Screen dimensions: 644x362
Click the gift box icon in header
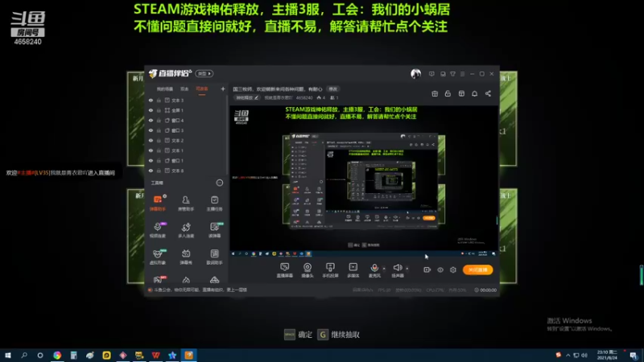tap(435, 93)
